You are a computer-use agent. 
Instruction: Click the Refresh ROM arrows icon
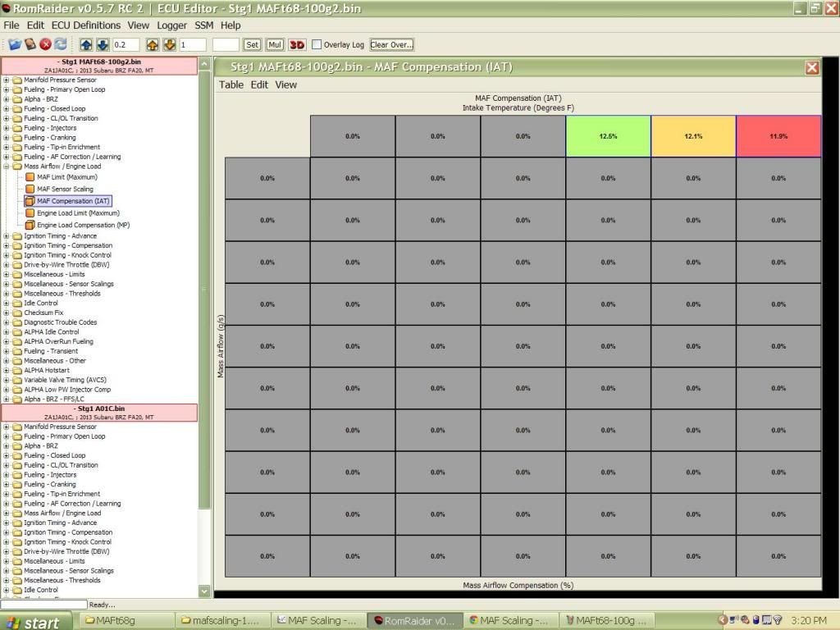click(61, 44)
